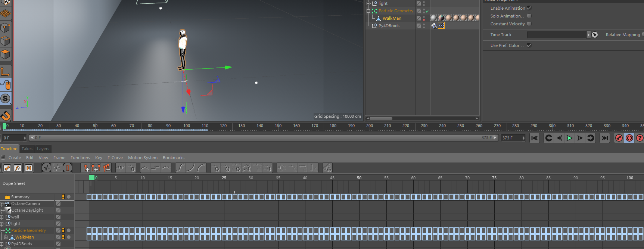Go to end of animation
644x249 pixels.
(x=605, y=138)
